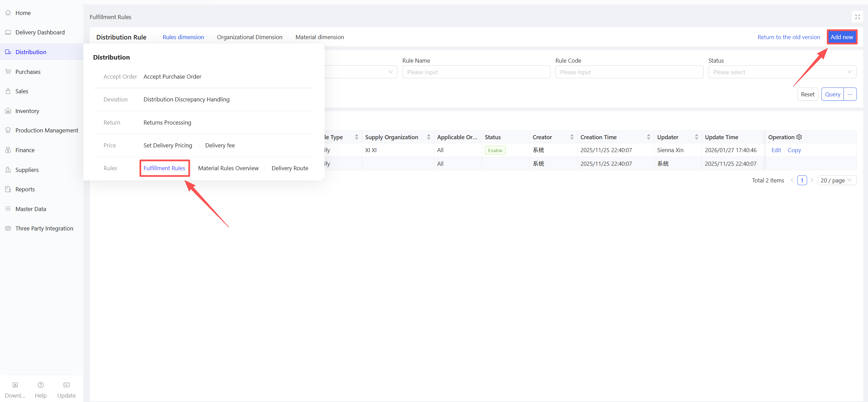
Task: Click the Inventory warehouse icon
Action: tap(8, 111)
